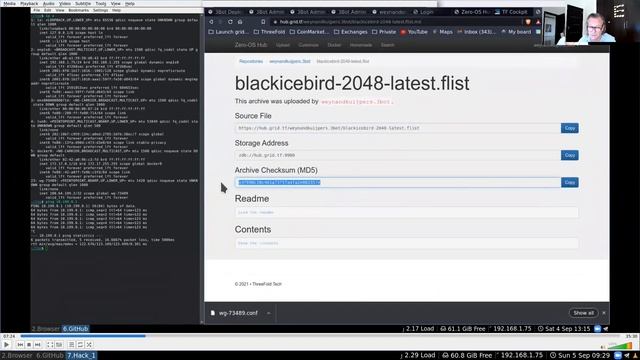
Task: Open the Audio menu
Action: 49,3
